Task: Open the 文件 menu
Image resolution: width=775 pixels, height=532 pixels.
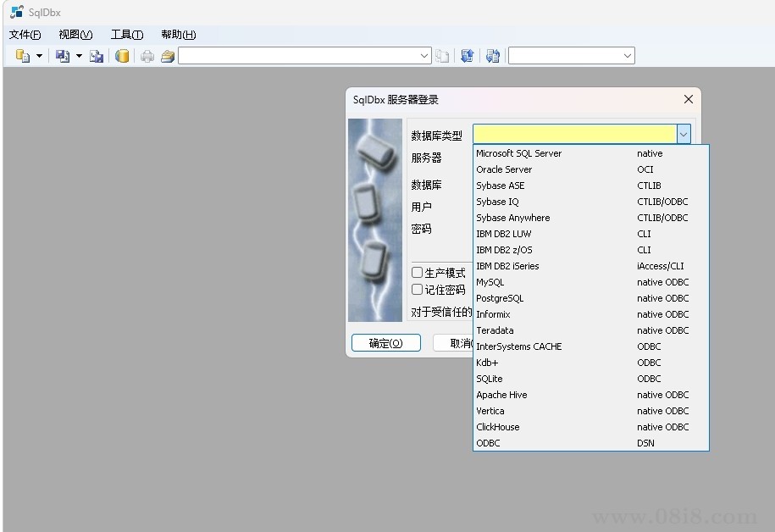Action: pos(25,34)
